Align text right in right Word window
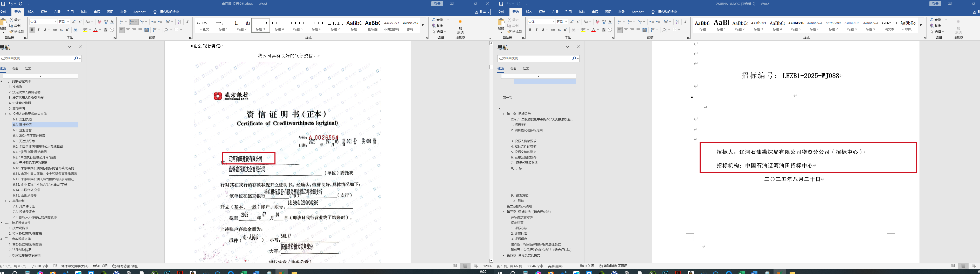Image resolution: width=980 pixels, height=274 pixels. [632, 30]
